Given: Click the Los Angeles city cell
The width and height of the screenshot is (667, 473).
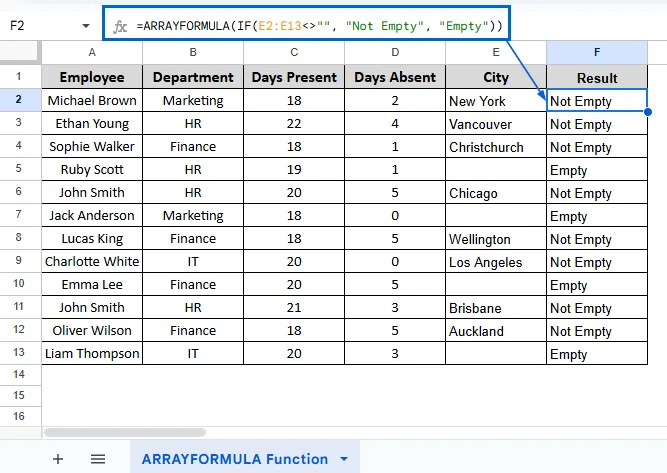Looking at the screenshot, I should (496, 261).
